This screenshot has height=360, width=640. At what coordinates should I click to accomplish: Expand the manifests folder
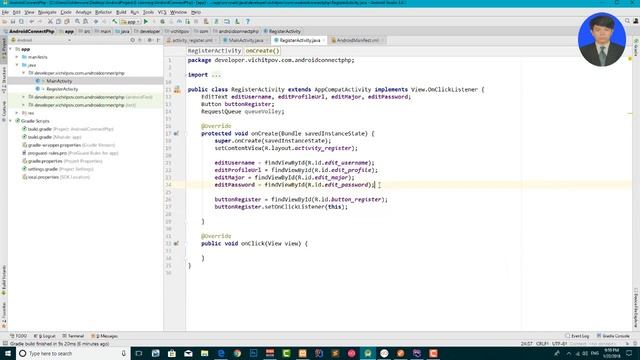17,57
